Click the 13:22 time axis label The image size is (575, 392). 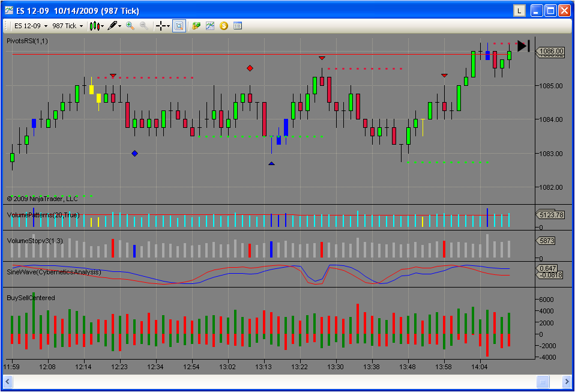pos(300,367)
